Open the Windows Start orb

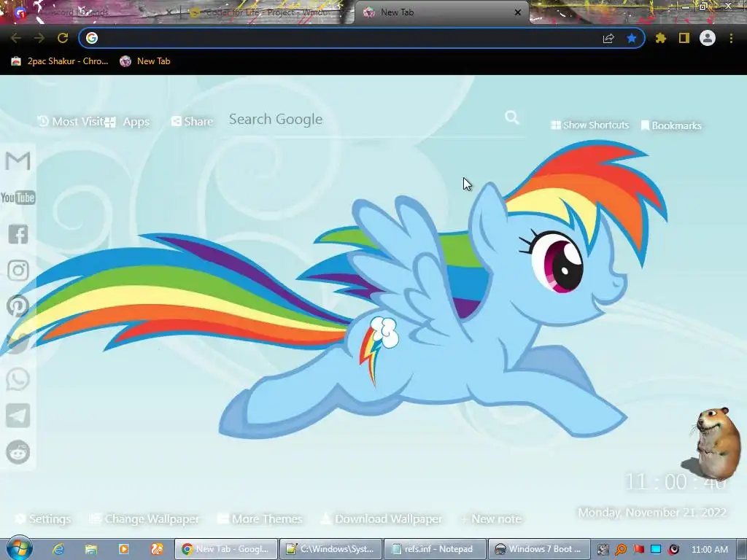tap(19, 549)
